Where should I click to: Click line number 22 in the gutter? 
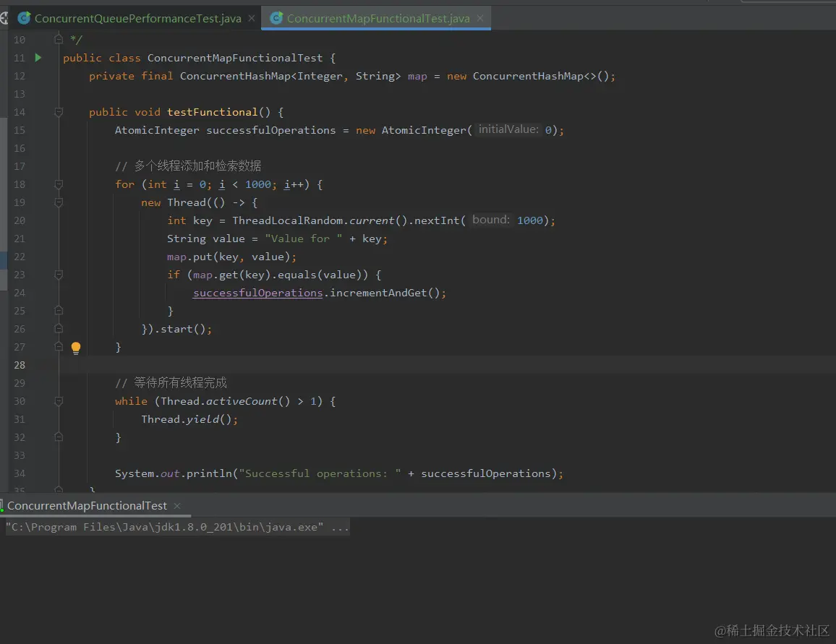click(20, 257)
